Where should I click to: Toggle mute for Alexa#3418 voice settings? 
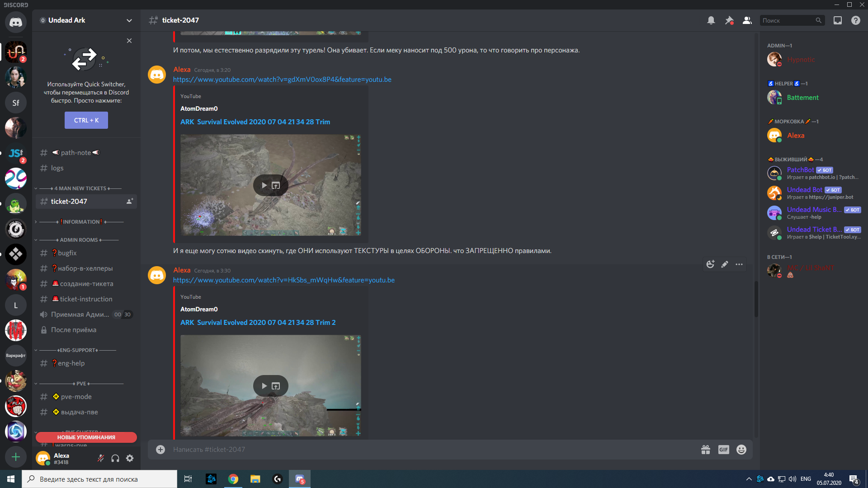[x=101, y=459]
